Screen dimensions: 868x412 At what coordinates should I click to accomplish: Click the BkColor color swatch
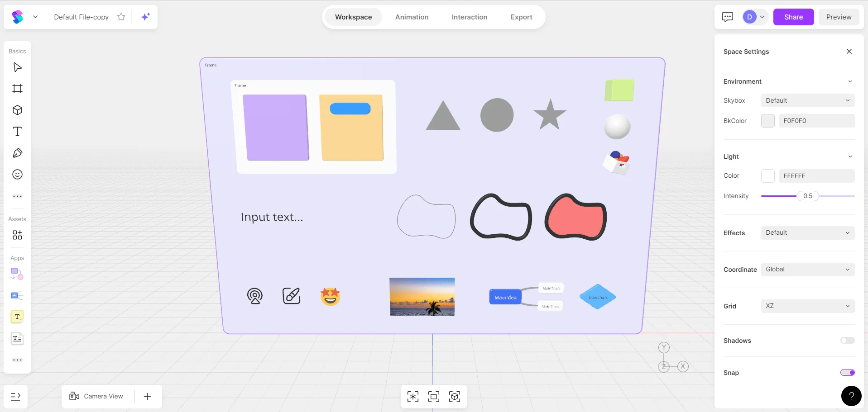(x=767, y=121)
